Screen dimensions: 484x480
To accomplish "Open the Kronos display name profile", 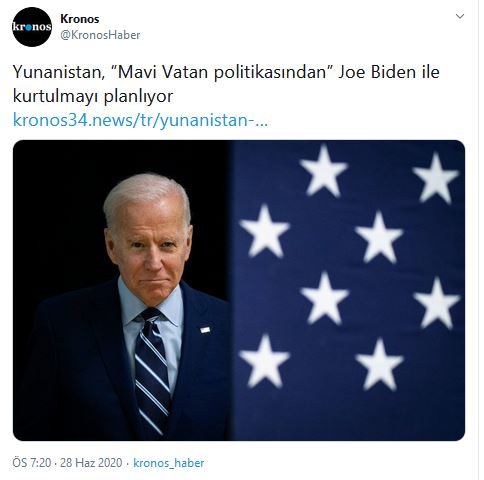I will [x=80, y=19].
